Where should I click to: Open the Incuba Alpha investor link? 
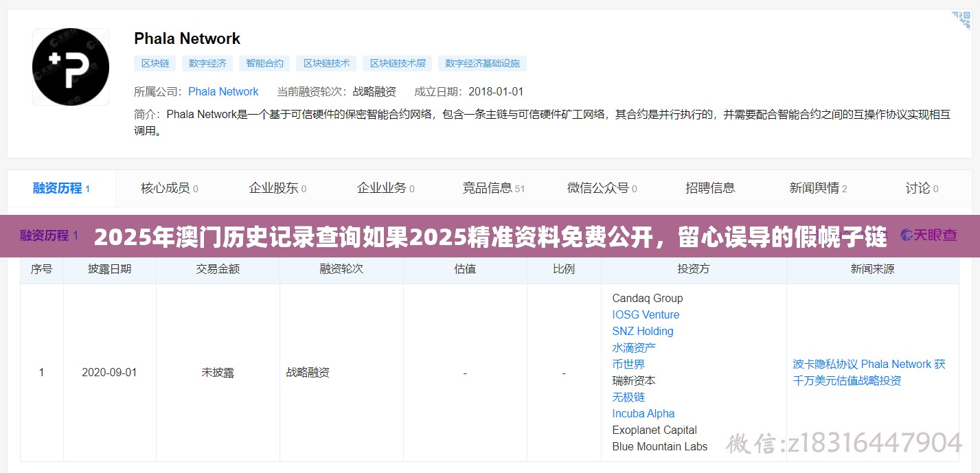(x=643, y=413)
